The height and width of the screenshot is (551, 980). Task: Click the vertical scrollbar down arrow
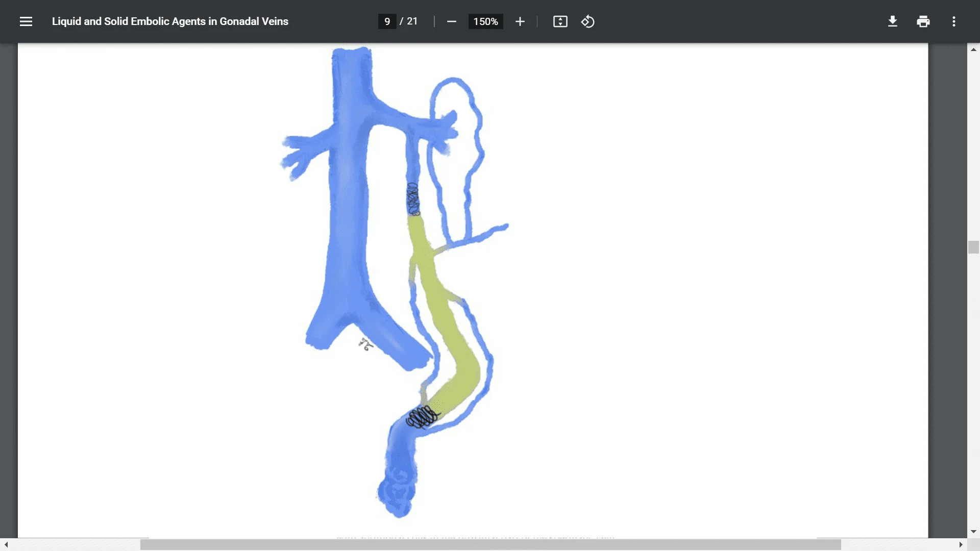973,532
